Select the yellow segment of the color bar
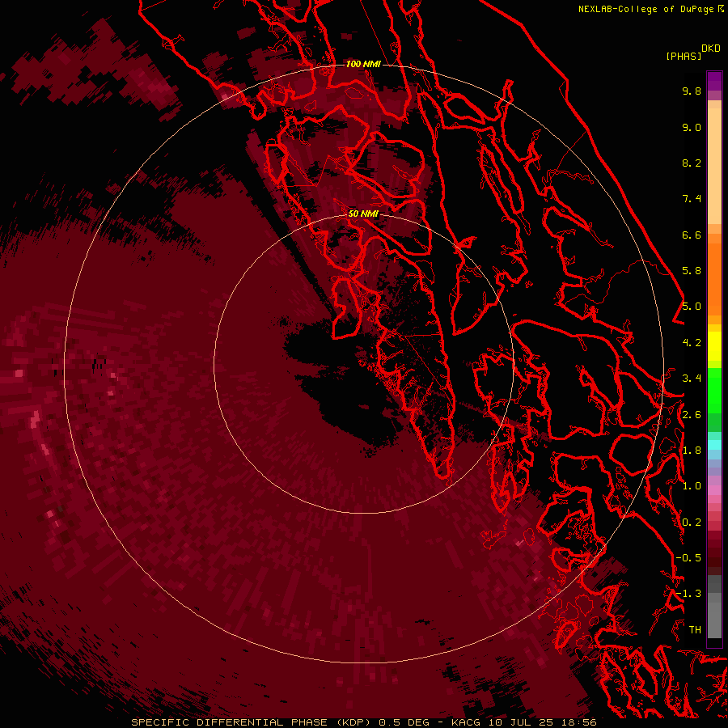728x728 pixels. pos(714,346)
